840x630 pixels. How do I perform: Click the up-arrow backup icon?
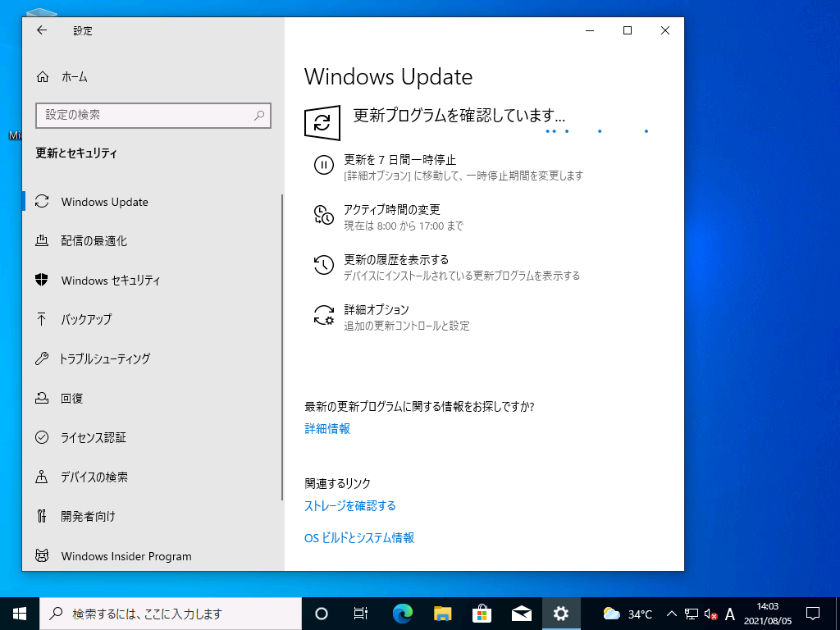pos(42,319)
